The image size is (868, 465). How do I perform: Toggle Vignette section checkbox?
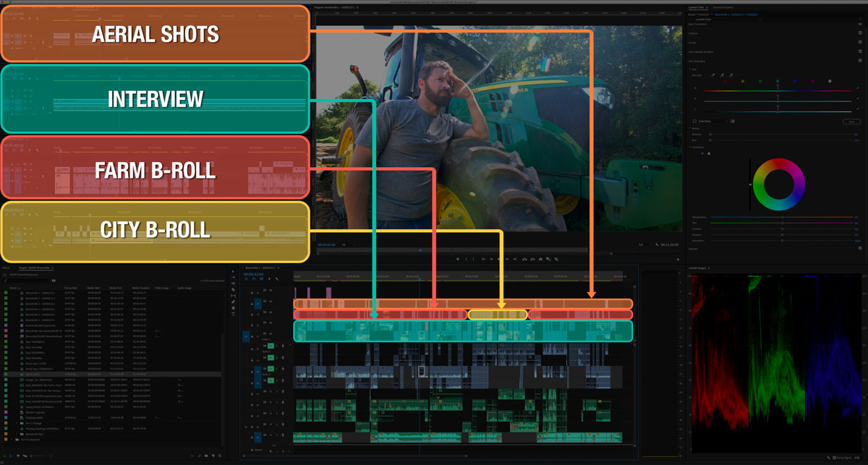click(x=860, y=248)
